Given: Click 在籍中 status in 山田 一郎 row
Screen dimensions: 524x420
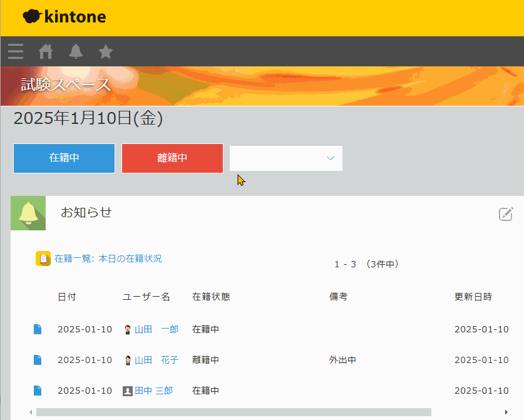Looking at the screenshot, I should click(205, 329).
